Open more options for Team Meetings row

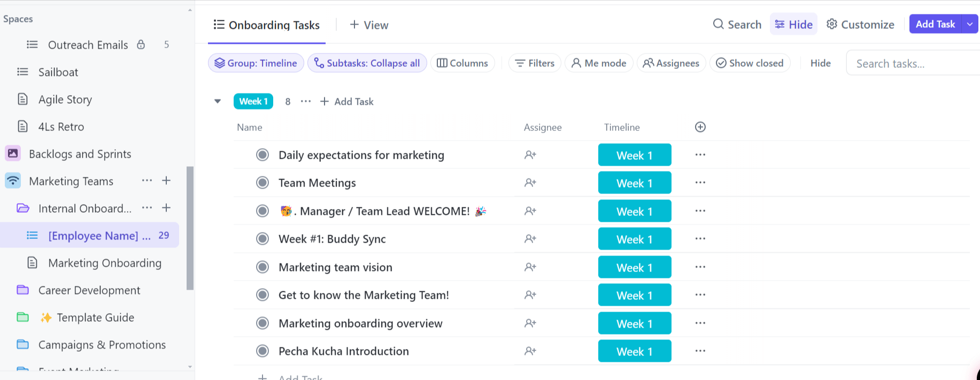pyautogui.click(x=700, y=183)
